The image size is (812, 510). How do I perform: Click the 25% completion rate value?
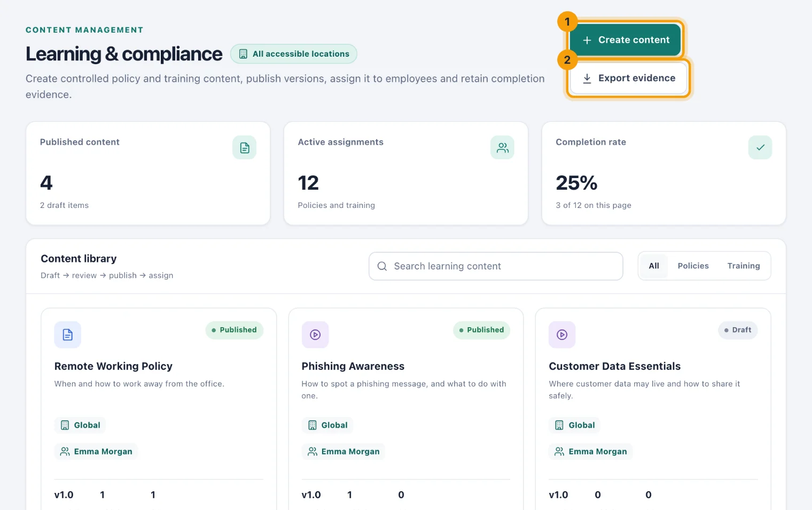pos(576,183)
